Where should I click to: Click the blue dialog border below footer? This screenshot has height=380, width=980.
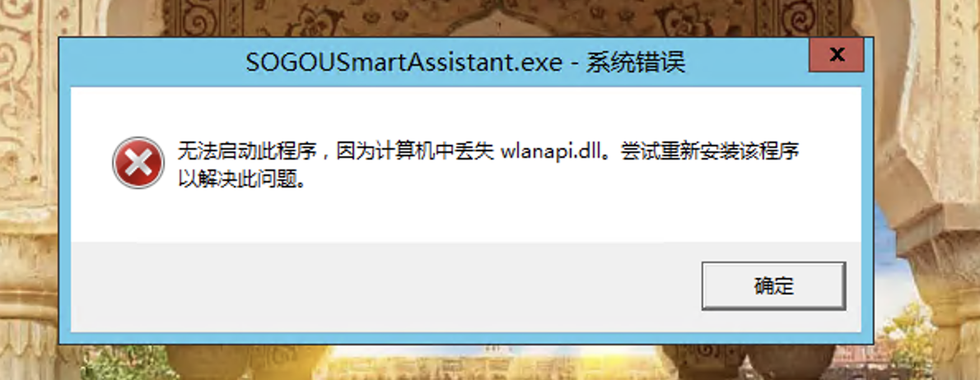465,337
